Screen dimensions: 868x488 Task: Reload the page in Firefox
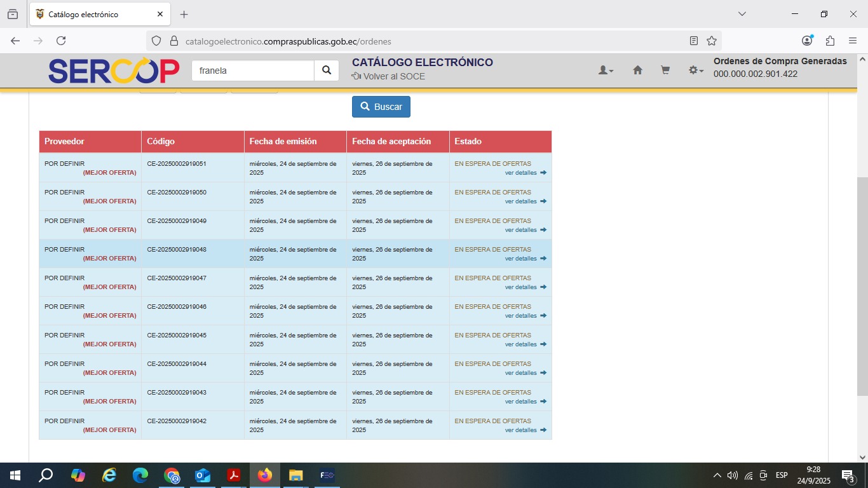(61, 41)
